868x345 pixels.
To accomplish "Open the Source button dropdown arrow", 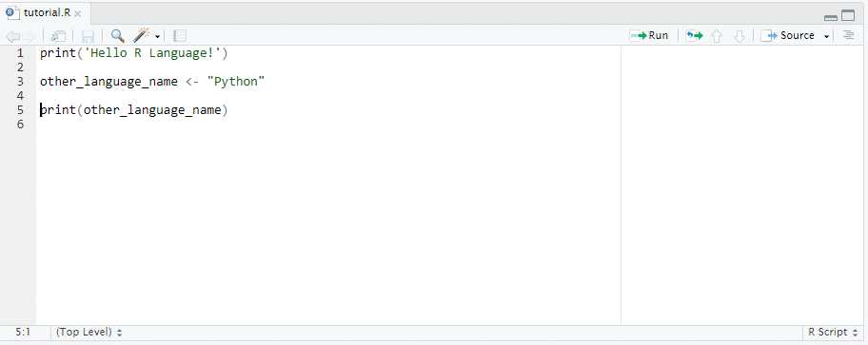I will [826, 36].
